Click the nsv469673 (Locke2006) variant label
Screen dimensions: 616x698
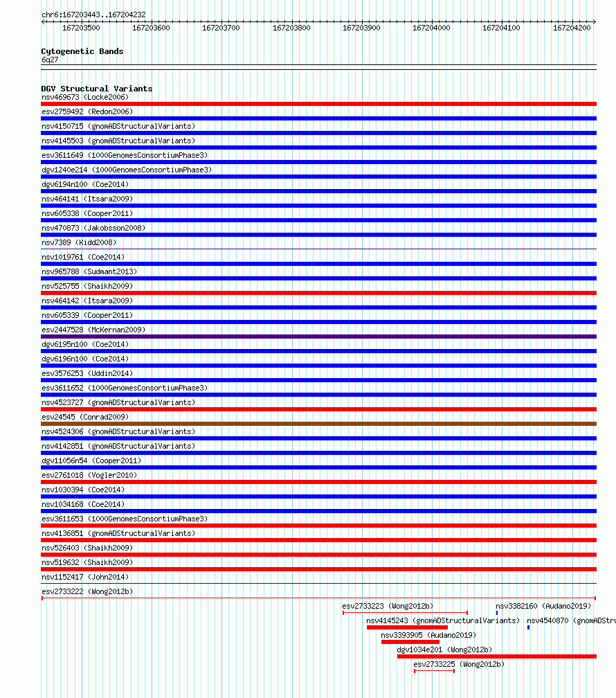pos(85,97)
